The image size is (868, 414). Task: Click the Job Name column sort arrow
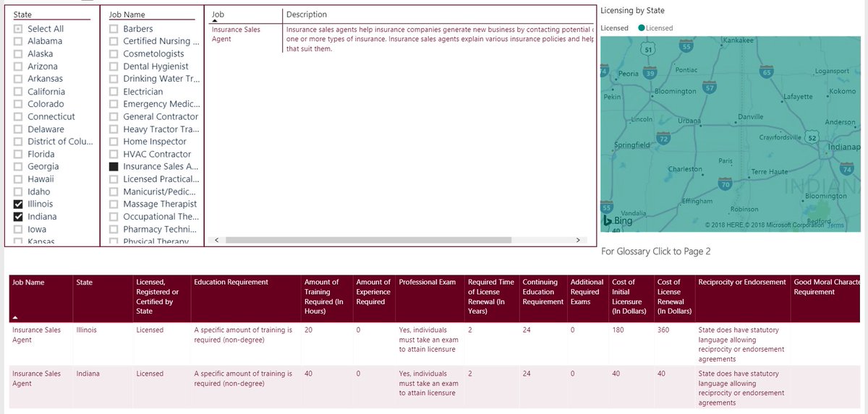(16, 317)
